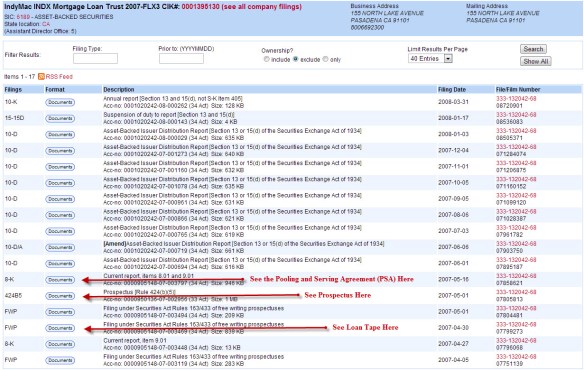This screenshot has height=370, width=584.
Task: Focus the Filing Type input field
Action: click(x=95, y=58)
